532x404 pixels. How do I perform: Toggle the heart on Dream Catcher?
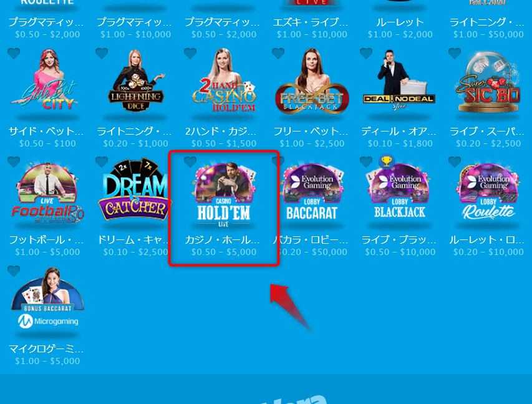[102, 162]
